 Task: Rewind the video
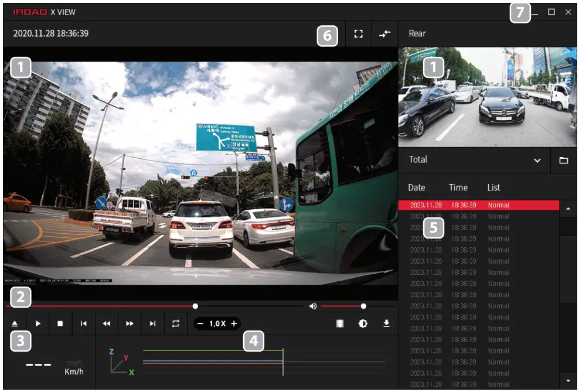coord(107,323)
